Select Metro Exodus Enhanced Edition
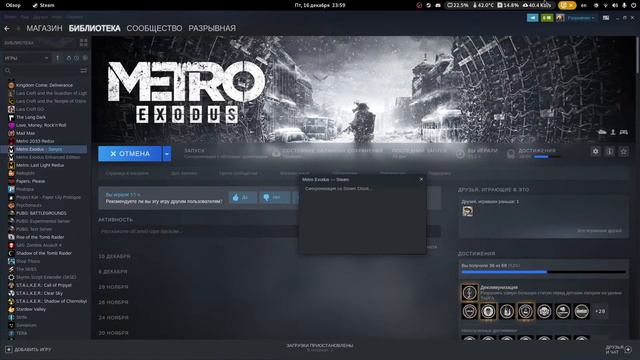This screenshot has width=640, height=360. (x=48, y=157)
